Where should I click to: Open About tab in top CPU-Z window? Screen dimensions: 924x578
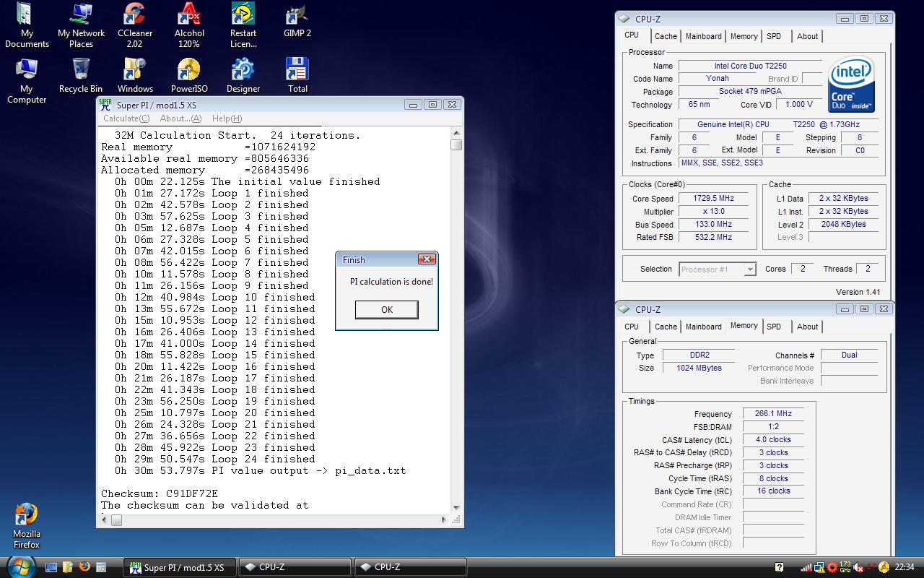coord(807,36)
